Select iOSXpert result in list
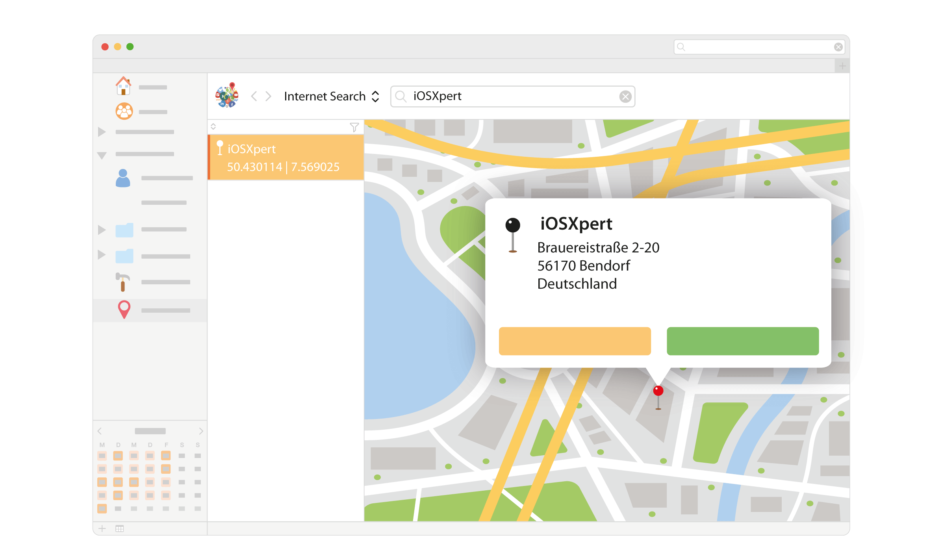Screen dimensions: 942x560 (x=286, y=158)
